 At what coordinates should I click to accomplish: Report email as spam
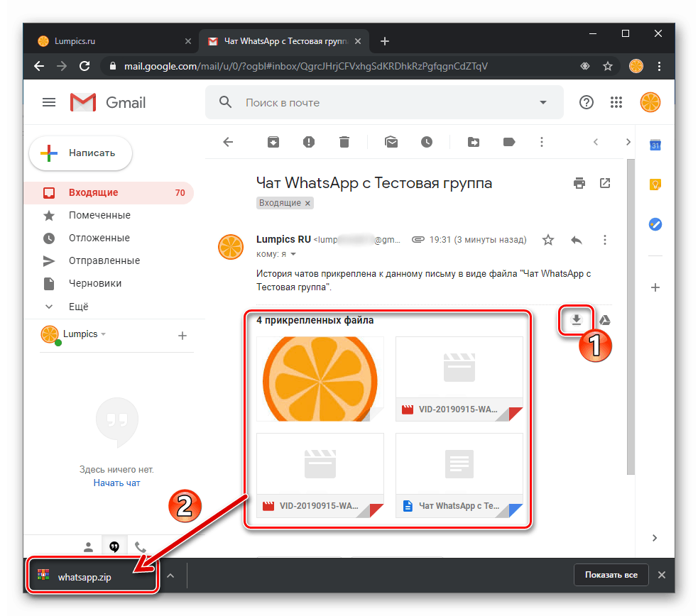tap(308, 142)
